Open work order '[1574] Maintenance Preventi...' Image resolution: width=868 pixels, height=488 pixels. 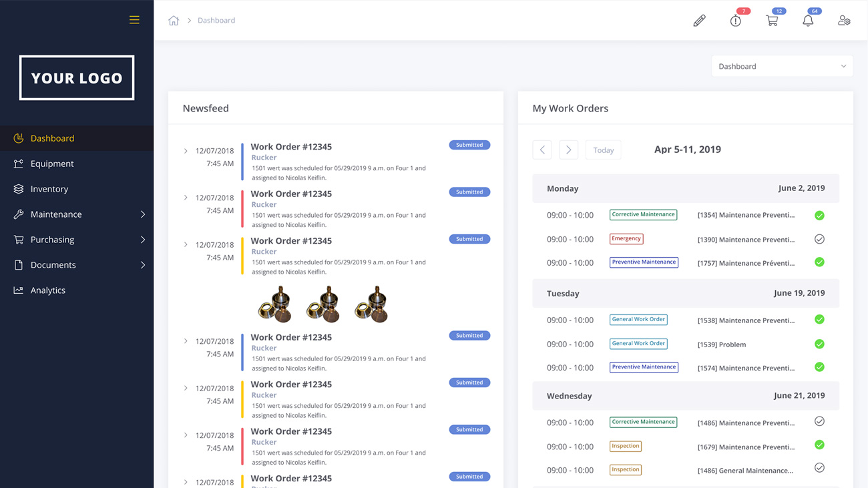click(x=746, y=368)
